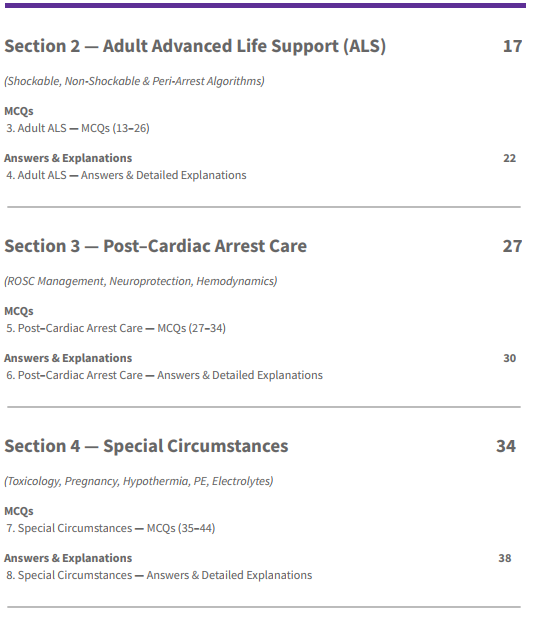Open entry 6 Post–Cardiac Arrest Care Answers
The width and height of the screenshot is (533, 620).
click(164, 375)
